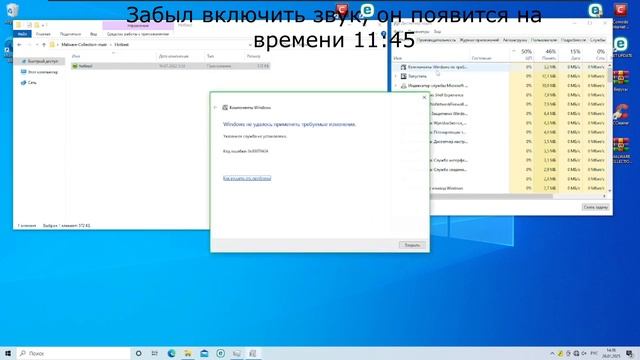Open the Application Tools ribbon tab

[x=138, y=34]
